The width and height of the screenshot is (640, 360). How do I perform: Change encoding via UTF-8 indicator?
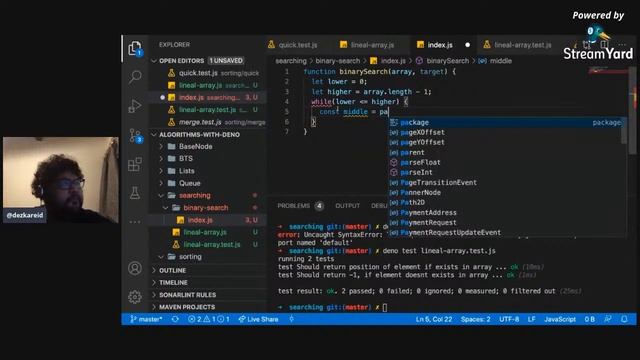(x=509, y=319)
